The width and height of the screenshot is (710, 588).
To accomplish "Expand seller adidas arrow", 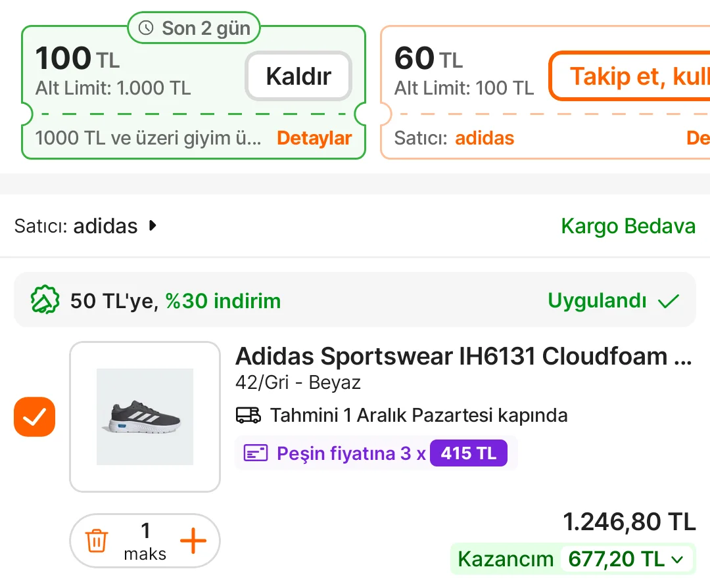I will (153, 226).
